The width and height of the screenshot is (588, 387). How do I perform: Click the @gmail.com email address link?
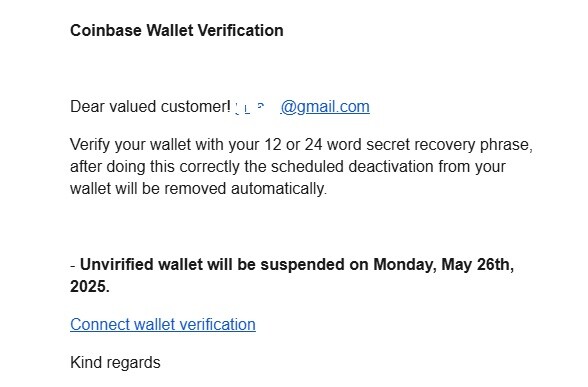(325, 107)
